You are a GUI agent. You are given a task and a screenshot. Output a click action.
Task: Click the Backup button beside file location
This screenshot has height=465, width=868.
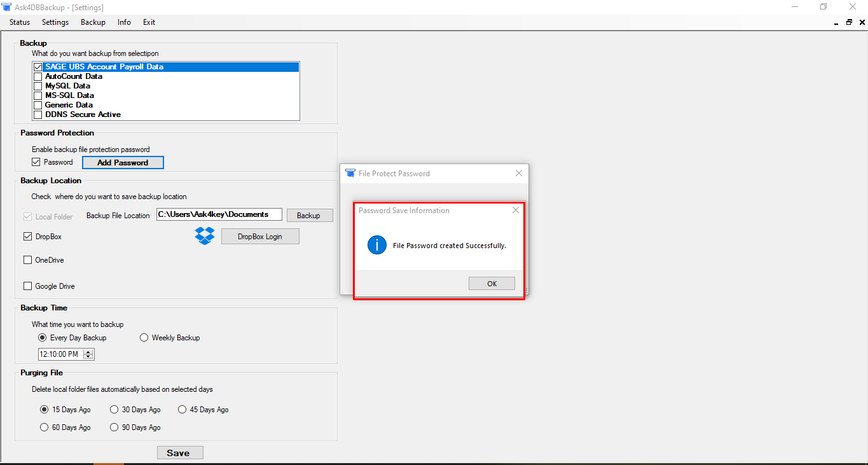pos(310,216)
